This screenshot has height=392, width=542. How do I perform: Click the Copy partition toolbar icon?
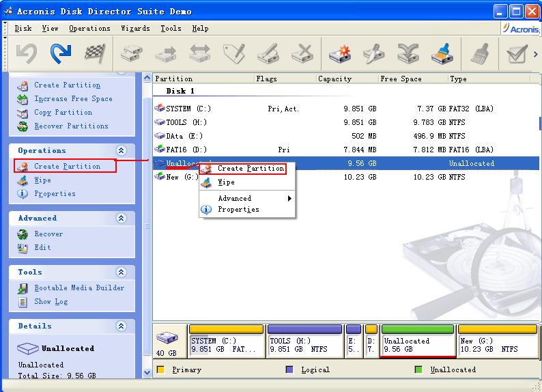point(132,53)
